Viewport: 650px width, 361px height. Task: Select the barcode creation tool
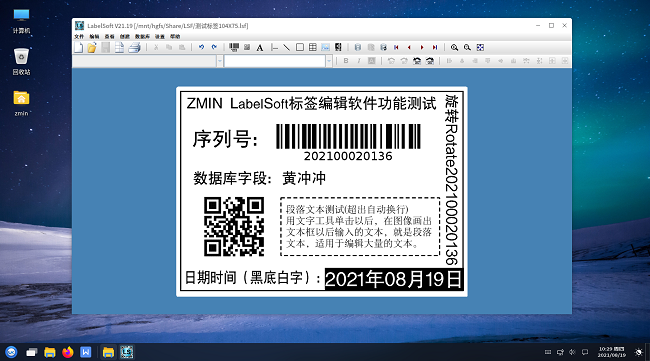coord(234,47)
